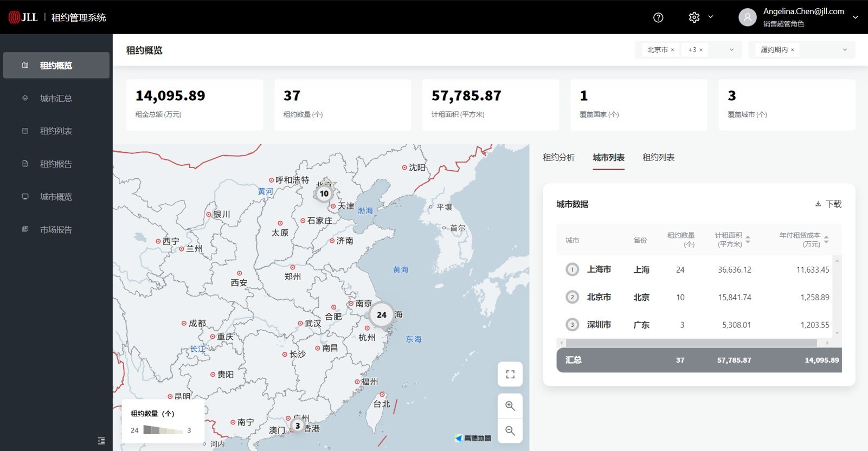Open the 上海市 row link
Screen dimensions: 868x451
(x=599, y=269)
